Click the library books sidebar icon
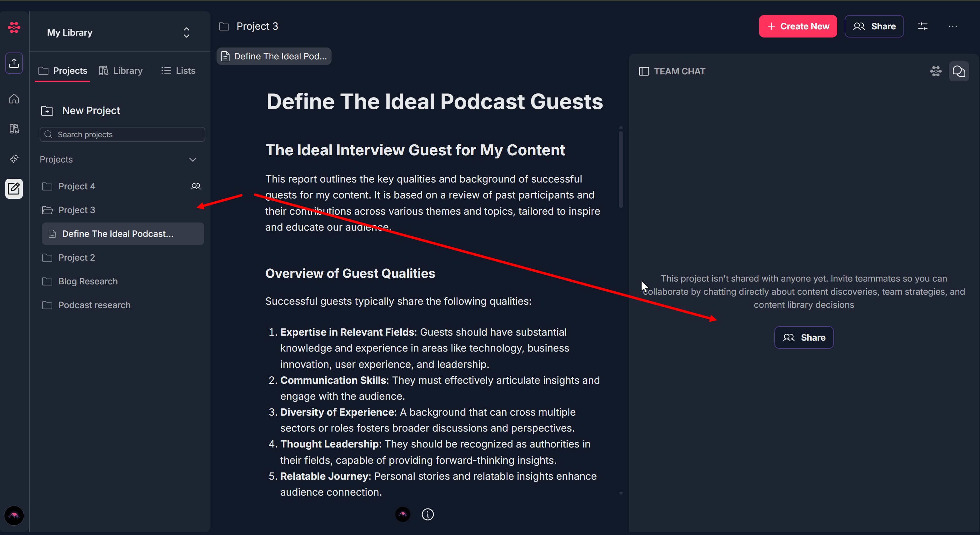The image size is (980, 535). (x=14, y=129)
